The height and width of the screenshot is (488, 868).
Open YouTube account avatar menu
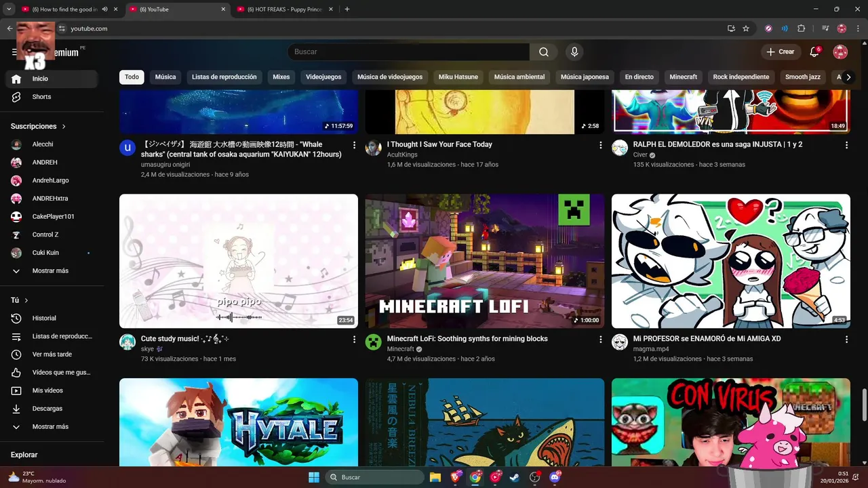point(840,52)
